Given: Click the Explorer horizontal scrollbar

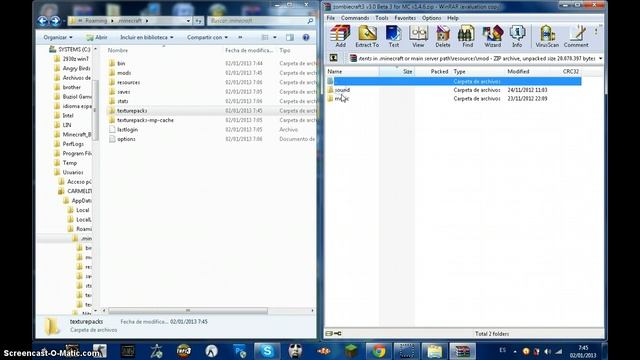Looking at the screenshot, I should 188,311.
